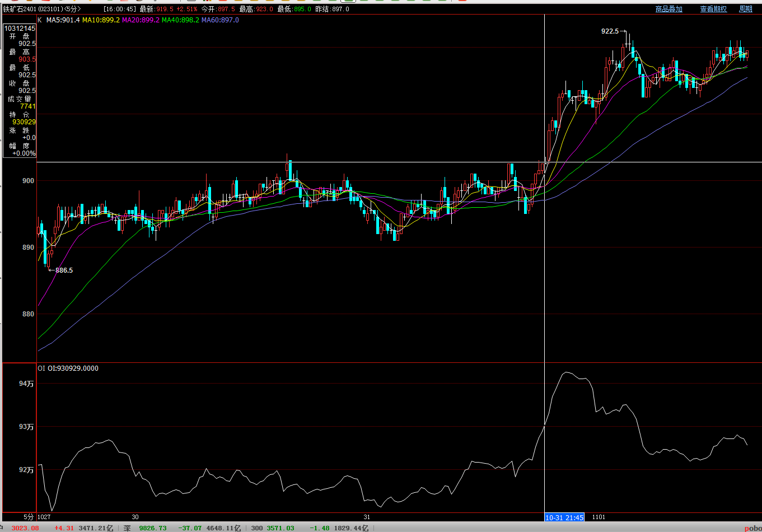
Task: Click the highlighted 10-31 21:45 time marker
Action: 564,517
